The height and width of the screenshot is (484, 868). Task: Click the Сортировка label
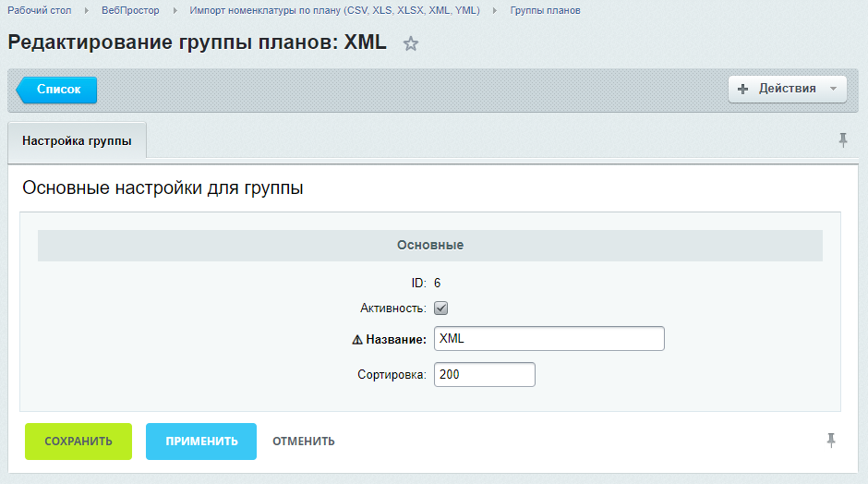pos(392,375)
